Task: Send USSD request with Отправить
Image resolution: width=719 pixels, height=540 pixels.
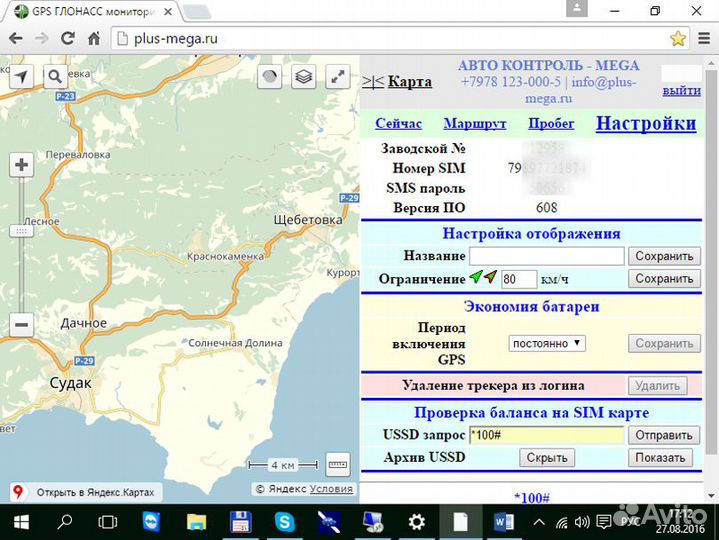Action: pos(664,435)
